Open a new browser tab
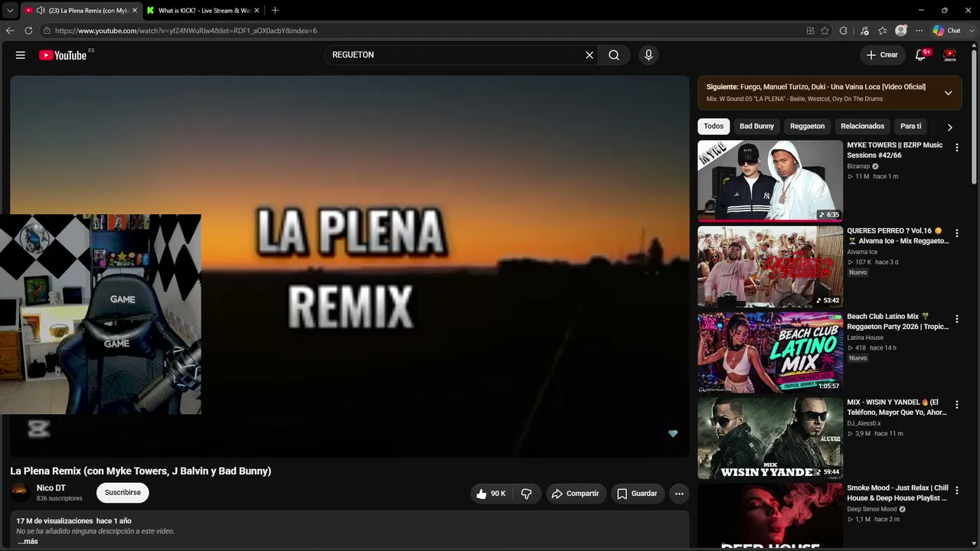980x551 pixels. (275, 11)
